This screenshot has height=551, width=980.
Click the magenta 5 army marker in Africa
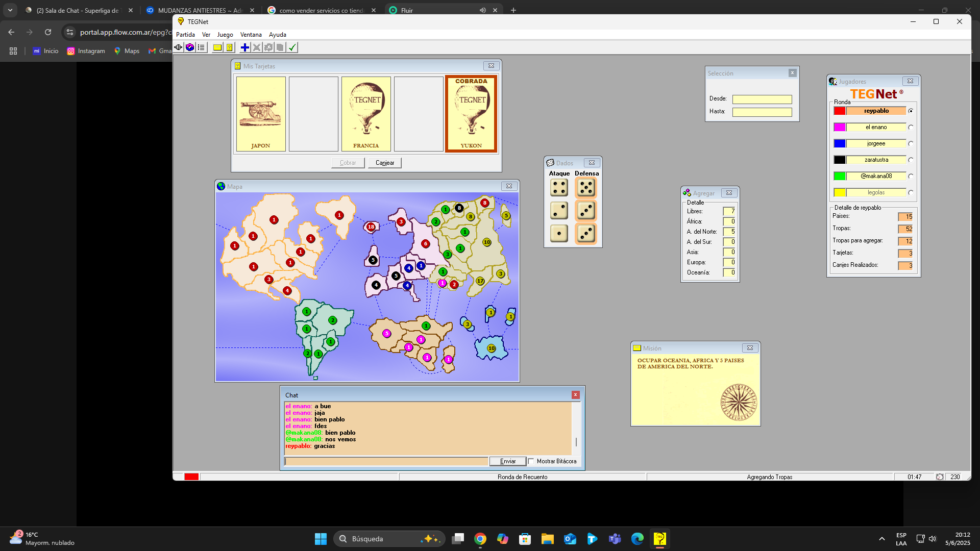pos(387,334)
